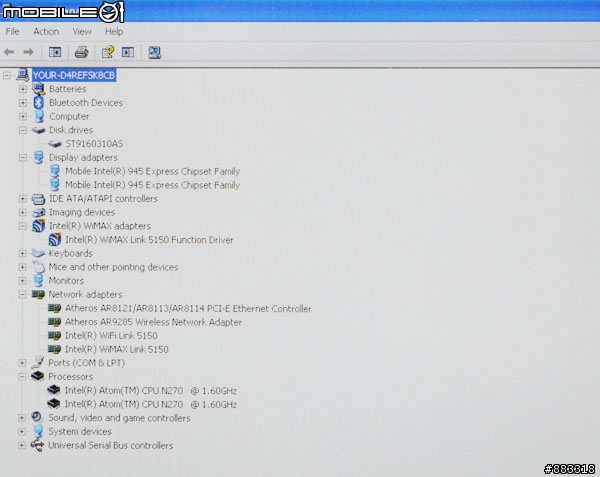Select the Sound, video and game controllers label

coord(119,418)
